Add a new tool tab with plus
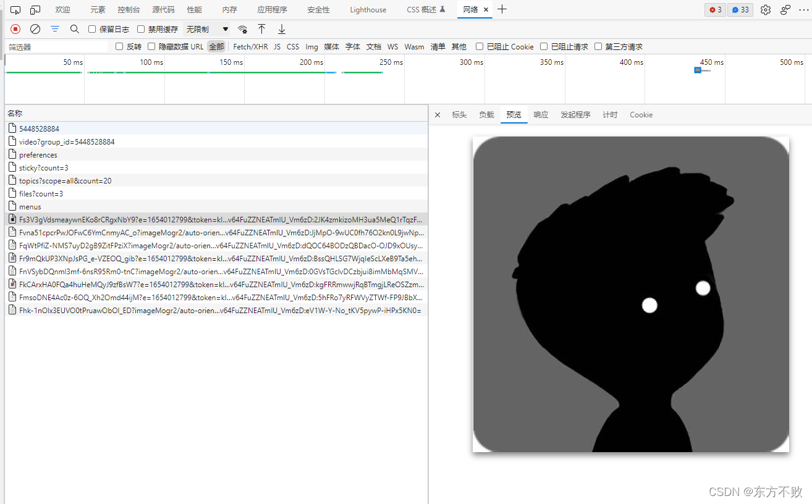812x504 pixels. pos(502,9)
